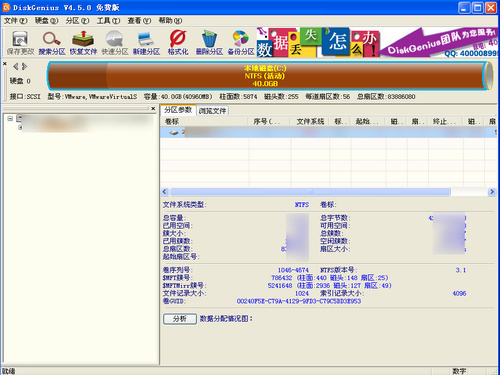
Task: Click the 分析 (Analyze) button
Action: click(x=180, y=319)
